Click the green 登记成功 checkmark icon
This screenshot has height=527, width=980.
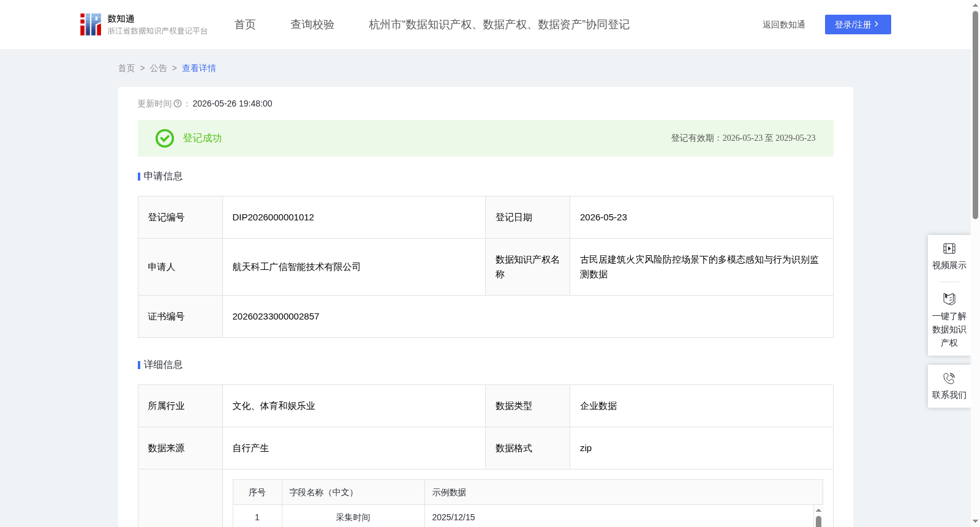pyautogui.click(x=165, y=138)
